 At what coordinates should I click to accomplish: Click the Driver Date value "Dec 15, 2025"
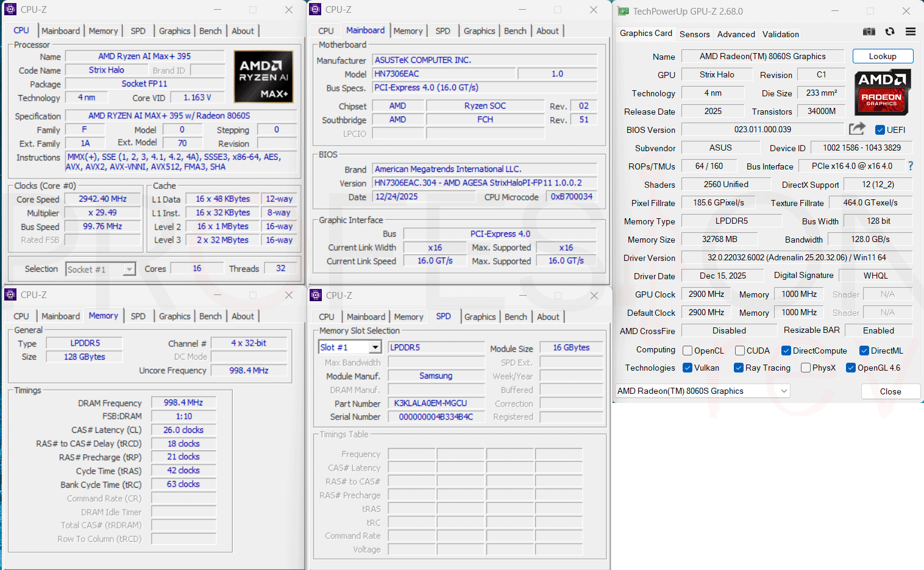[723, 276]
